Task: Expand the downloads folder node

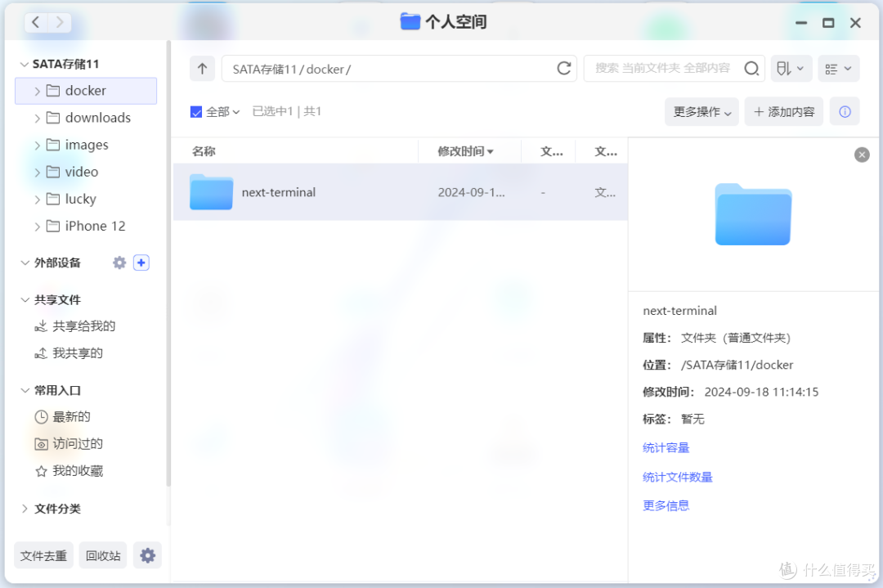Action: coord(37,119)
